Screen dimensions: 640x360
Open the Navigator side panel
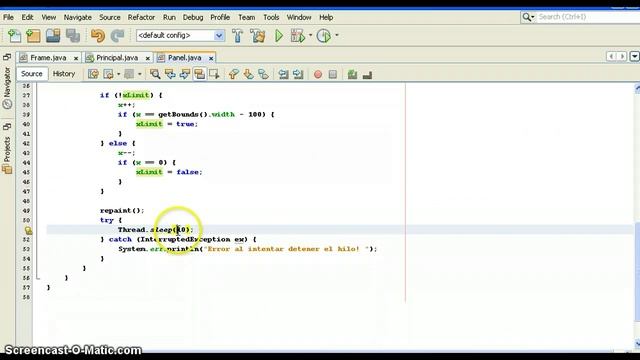7,88
